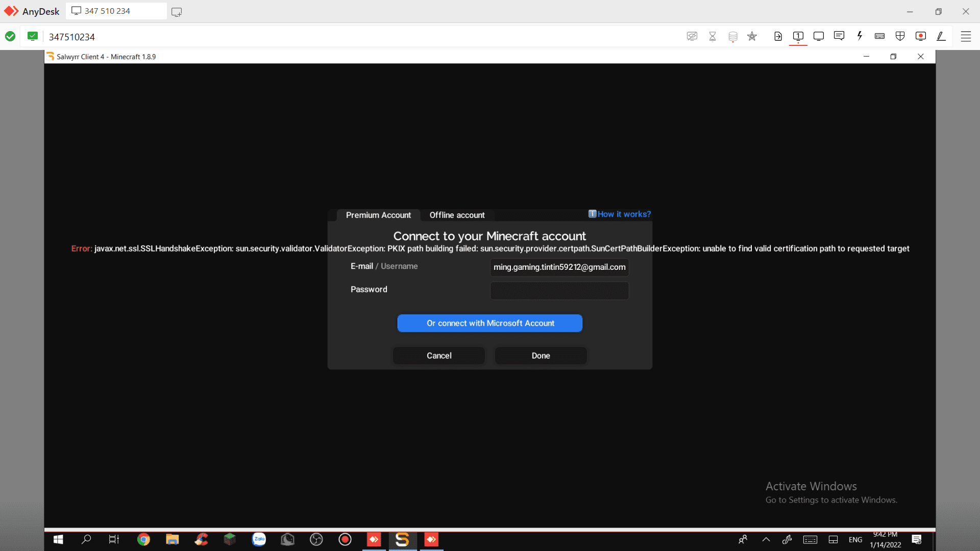This screenshot has width=980, height=551.
Task: Open OBS Studio from remote taskbar
Action: coord(316,539)
